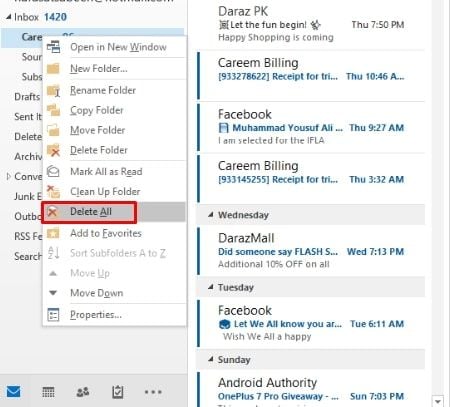452x407 pixels.
Task: Open the RSS Feeds folder
Action: (x=28, y=237)
